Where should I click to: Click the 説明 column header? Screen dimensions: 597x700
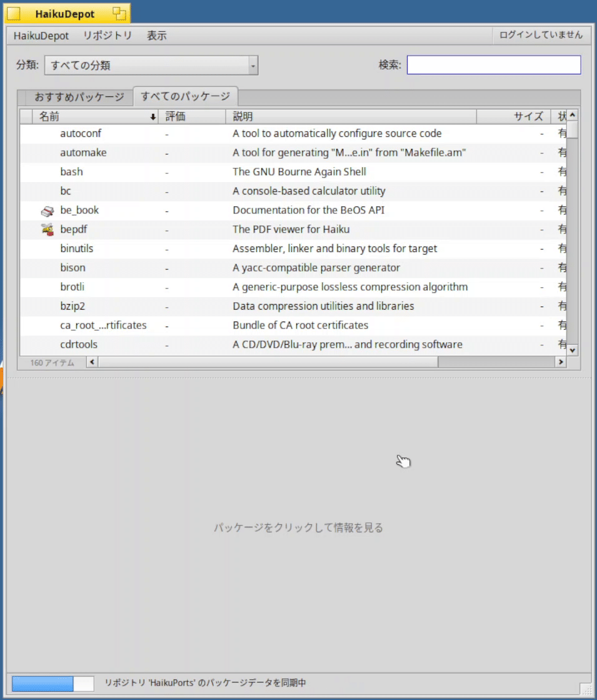click(351, 117)
